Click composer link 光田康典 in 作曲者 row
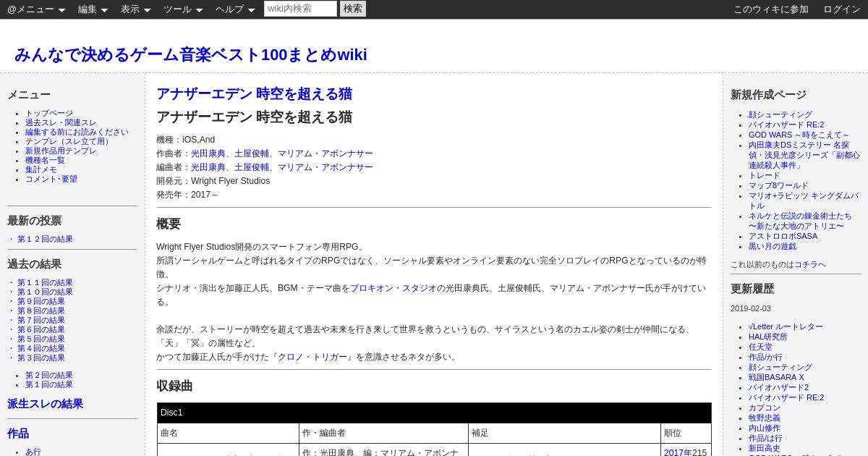 click(x=208, y=153)
